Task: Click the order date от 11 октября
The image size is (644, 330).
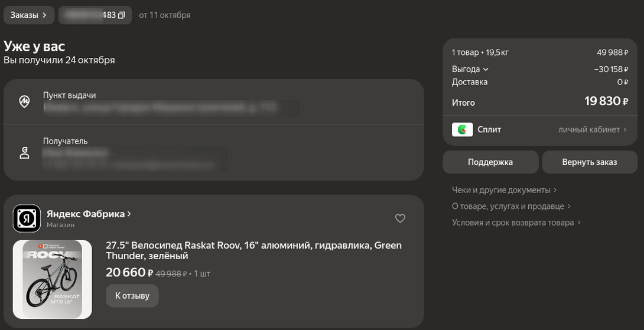Action: click(165, 15)
